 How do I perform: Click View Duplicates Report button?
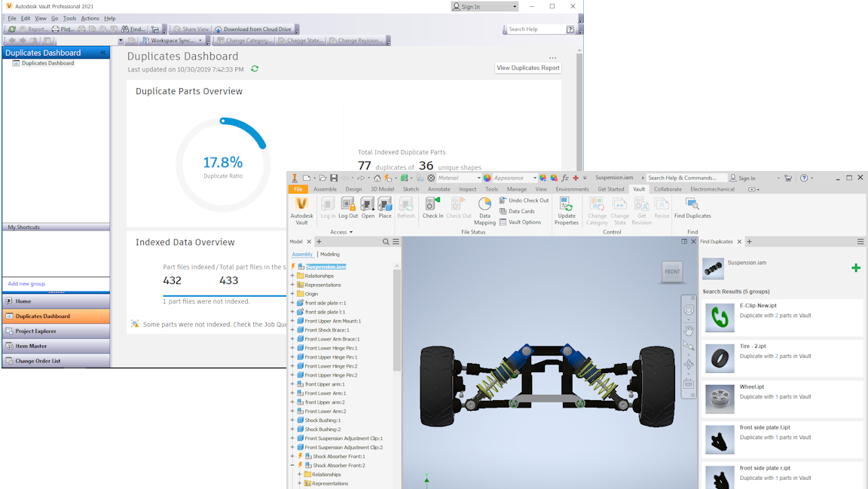click(527, 68)
